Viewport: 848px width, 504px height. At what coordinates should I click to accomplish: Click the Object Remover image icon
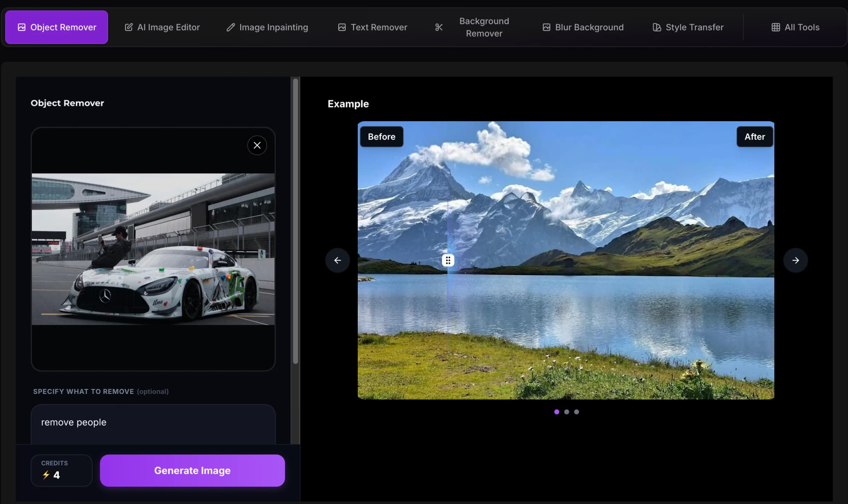coord(22,27)
